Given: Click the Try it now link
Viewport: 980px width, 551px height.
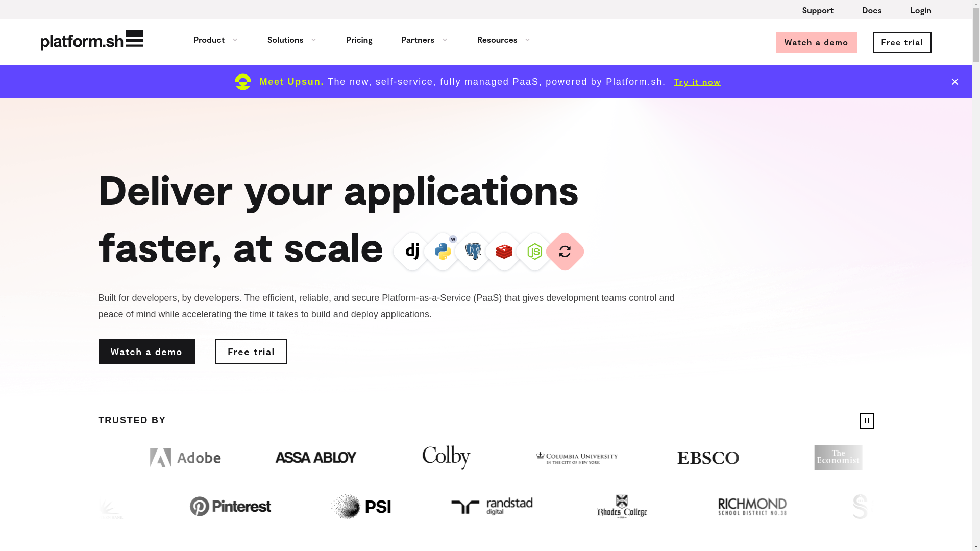Looking at the screenshot, I should [x=697, y=82].
